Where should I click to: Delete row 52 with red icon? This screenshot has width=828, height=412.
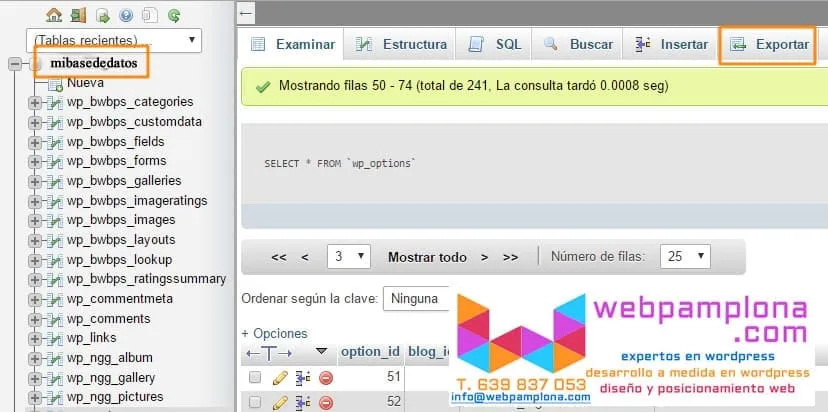click(x=326, y=404)
